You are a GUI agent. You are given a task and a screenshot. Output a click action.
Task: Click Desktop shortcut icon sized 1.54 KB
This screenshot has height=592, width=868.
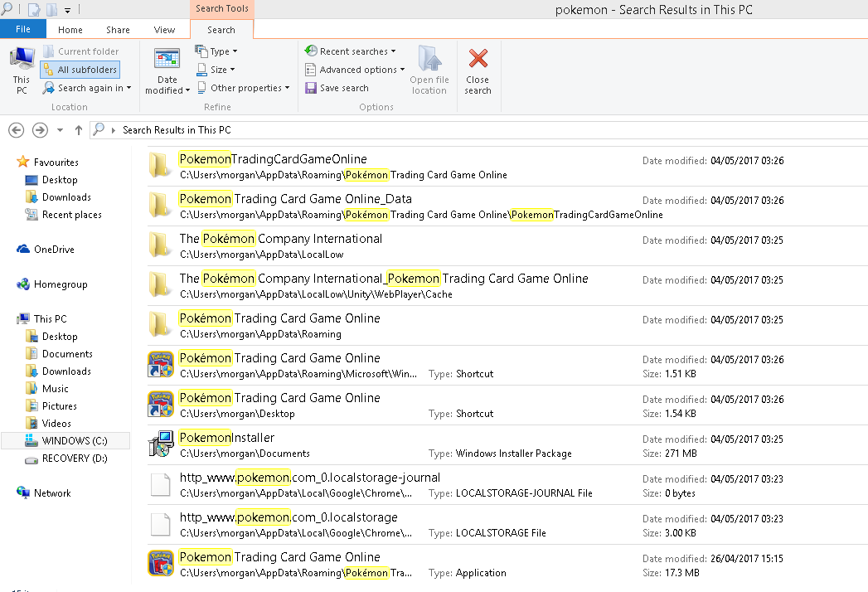pos(161,405)
